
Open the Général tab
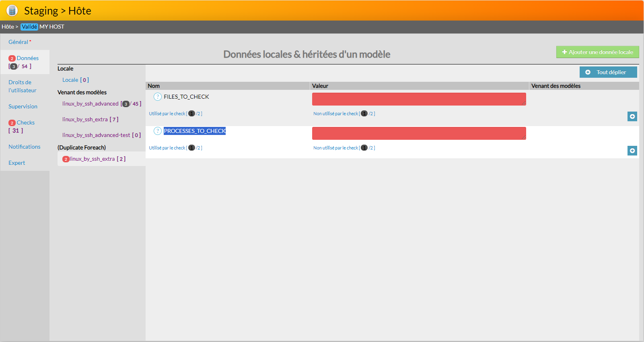[x=18, y=42]
